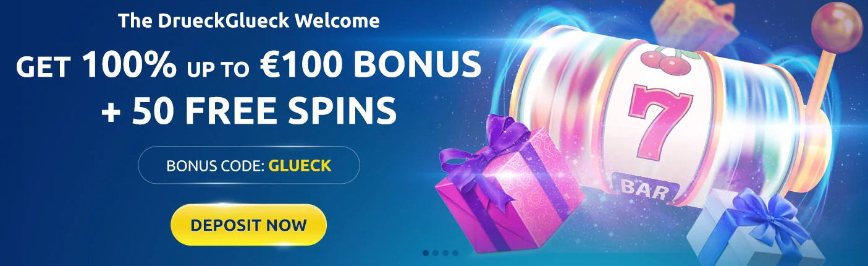868x266 pixels.
Task: Switch to the second carousel slide dot
Action: click(436, 252)
